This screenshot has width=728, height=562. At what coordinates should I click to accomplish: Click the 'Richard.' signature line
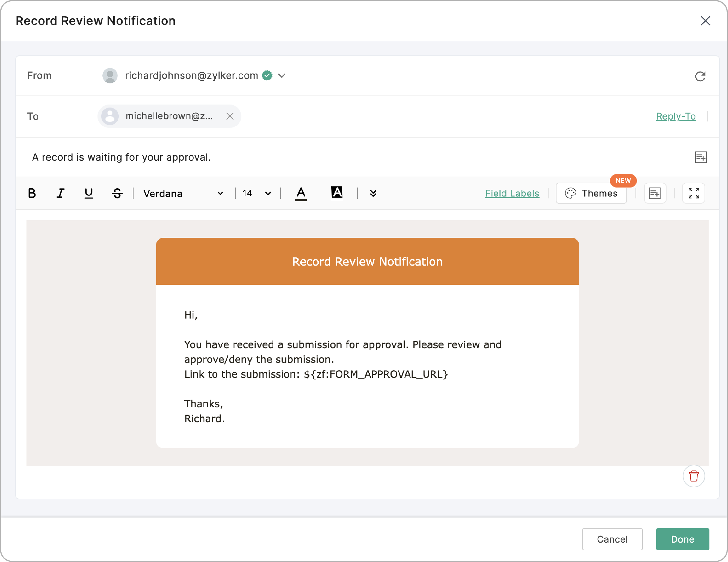(204, 419)
